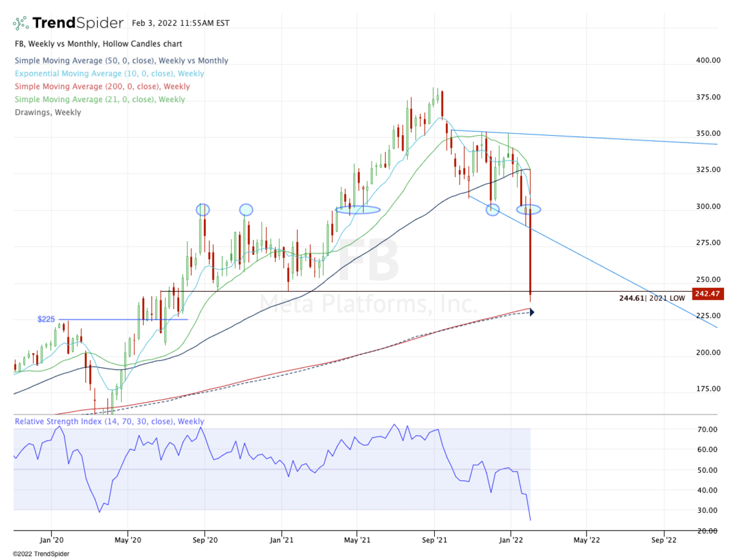Click the dark arrow marker near 225
Screen dimensions: 737x560
click(531, 313)
